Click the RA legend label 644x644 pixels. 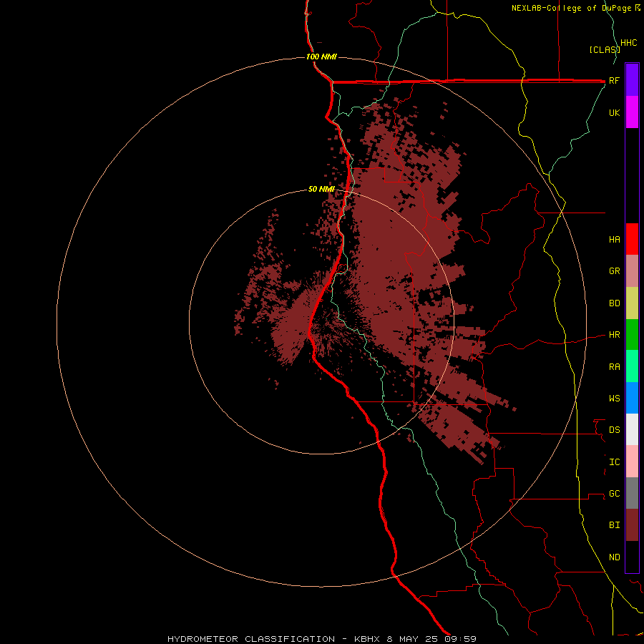614,366
